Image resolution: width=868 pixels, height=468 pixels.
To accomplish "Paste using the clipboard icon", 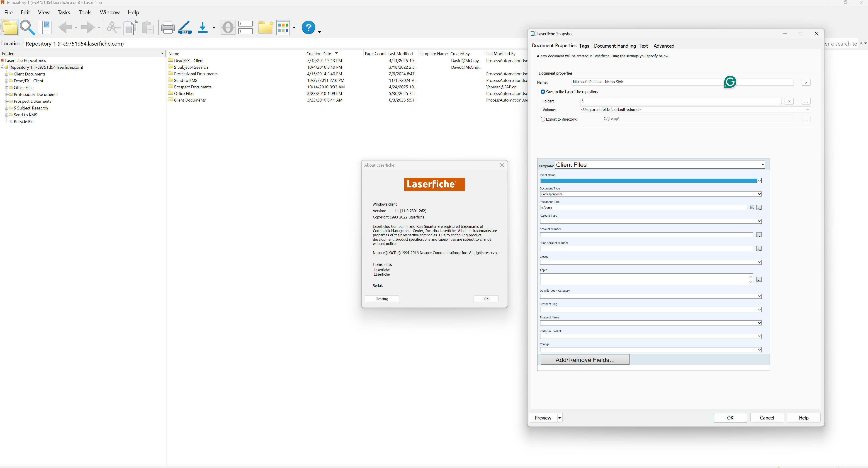I will tap(148, 27).
